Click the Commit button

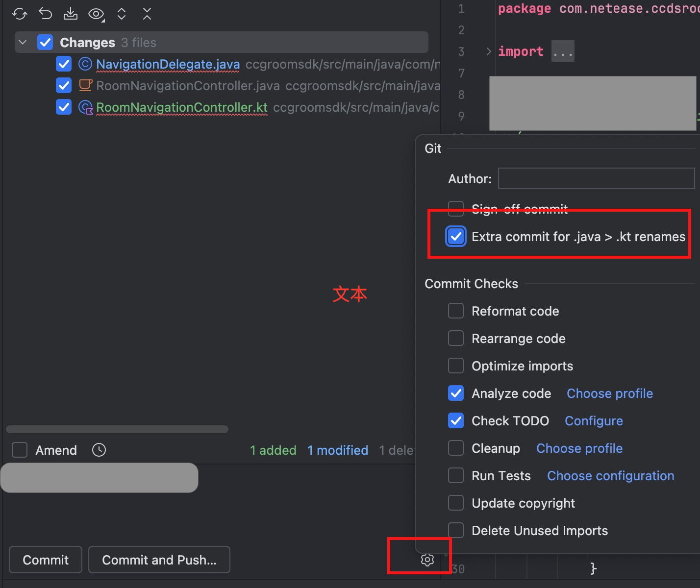click(x=46, y=560)
